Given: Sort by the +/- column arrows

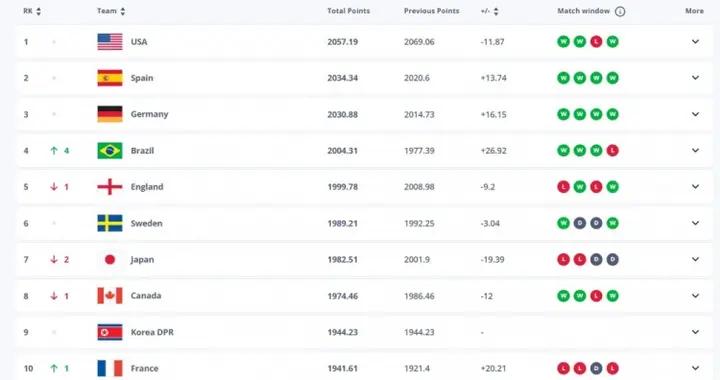Looking at the screenshot, I should tap(496, 11).
